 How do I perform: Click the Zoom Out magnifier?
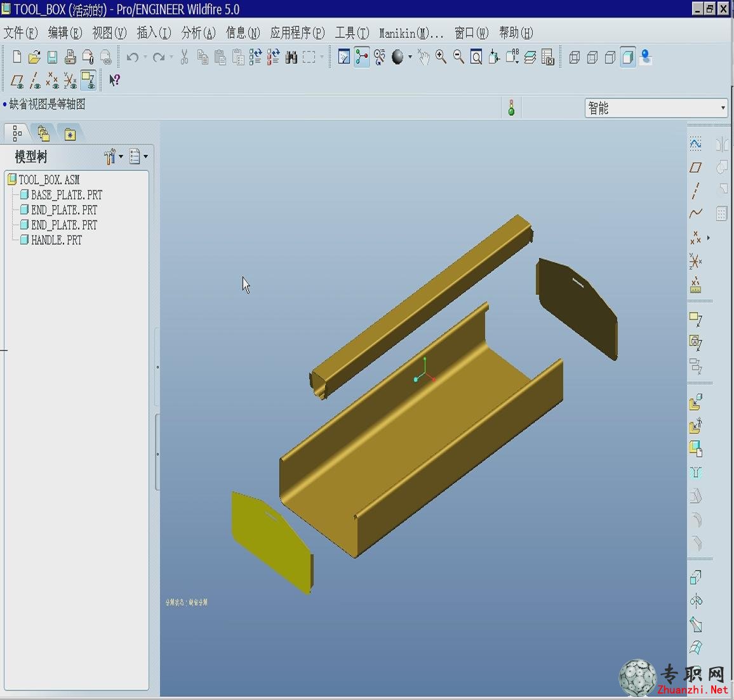[458, 57]
